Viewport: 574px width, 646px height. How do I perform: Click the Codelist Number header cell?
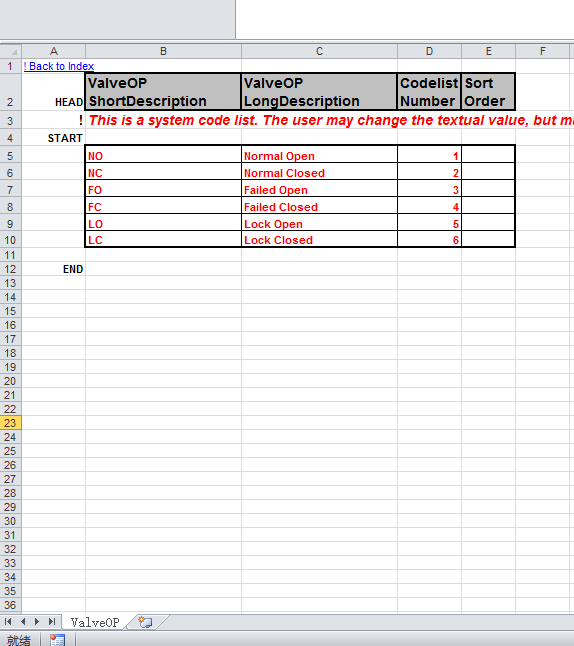[x=429, y=92]
